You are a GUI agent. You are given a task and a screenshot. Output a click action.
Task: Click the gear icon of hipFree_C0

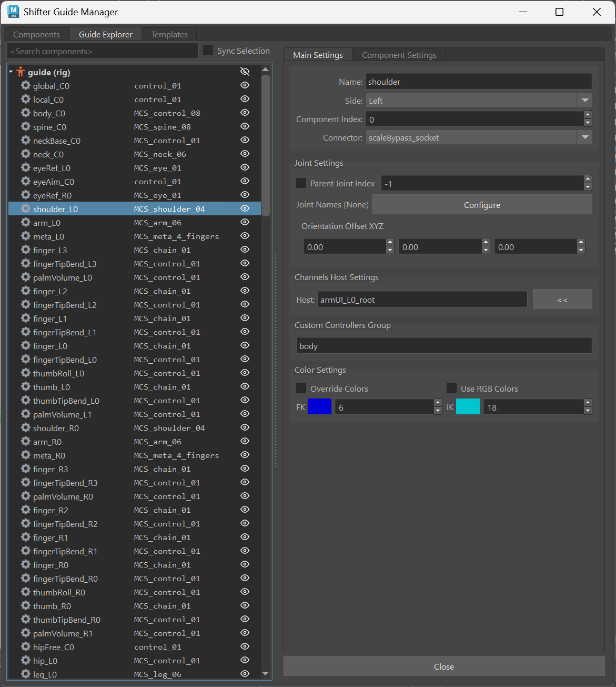click(x=25, y=646)
